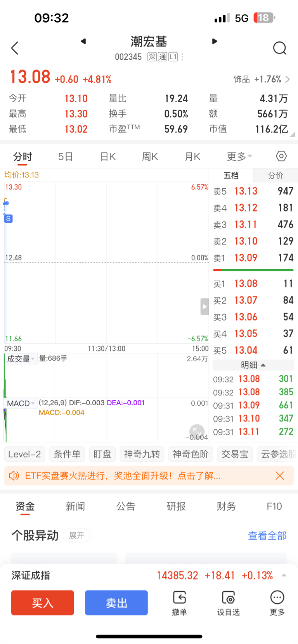Screen dimensions: 298x644
Task: Open the 新闻 tab
Action: pos(75,506)
